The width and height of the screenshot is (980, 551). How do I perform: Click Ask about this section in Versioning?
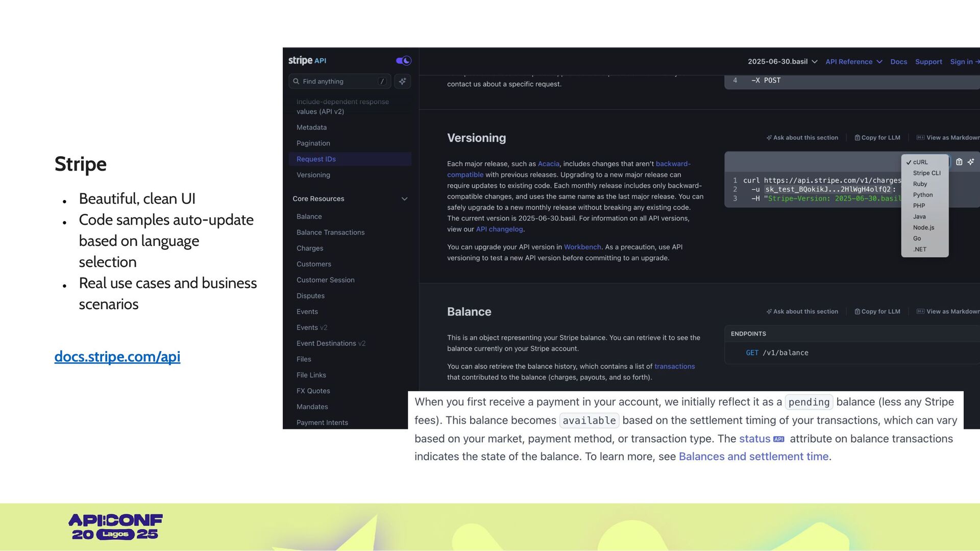pyautogui.click(x=802, y=138)
